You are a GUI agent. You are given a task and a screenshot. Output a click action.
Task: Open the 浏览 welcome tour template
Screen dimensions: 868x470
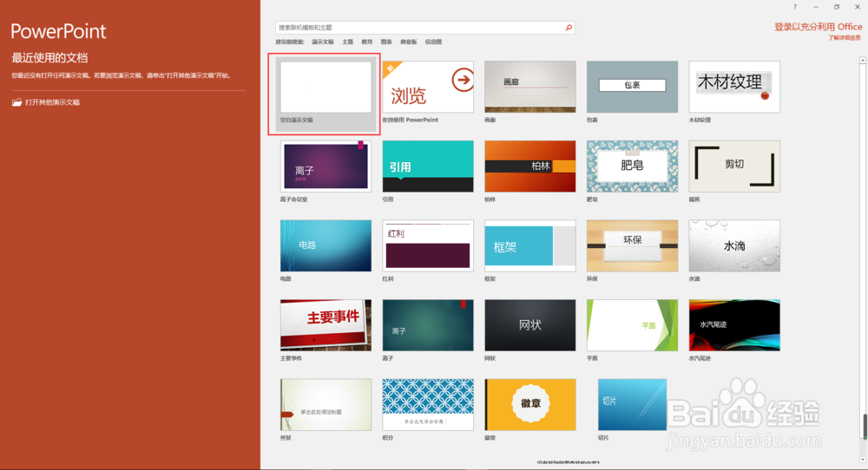[x=428, y=88]
